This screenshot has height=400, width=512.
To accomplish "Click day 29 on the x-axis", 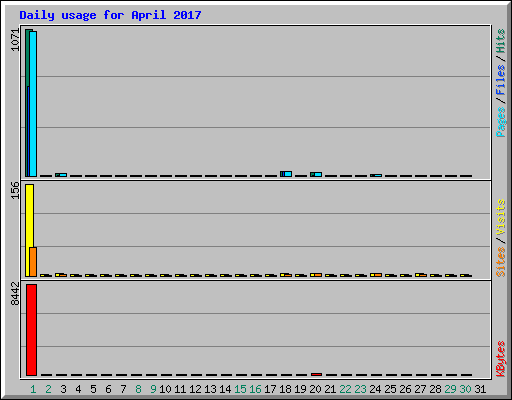I will [x=450, y=389].
